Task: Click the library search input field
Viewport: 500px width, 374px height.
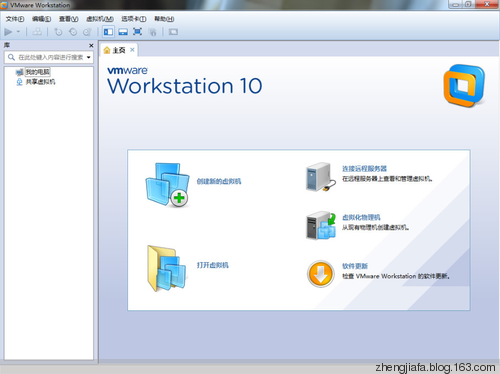Action: coord(49,57)
